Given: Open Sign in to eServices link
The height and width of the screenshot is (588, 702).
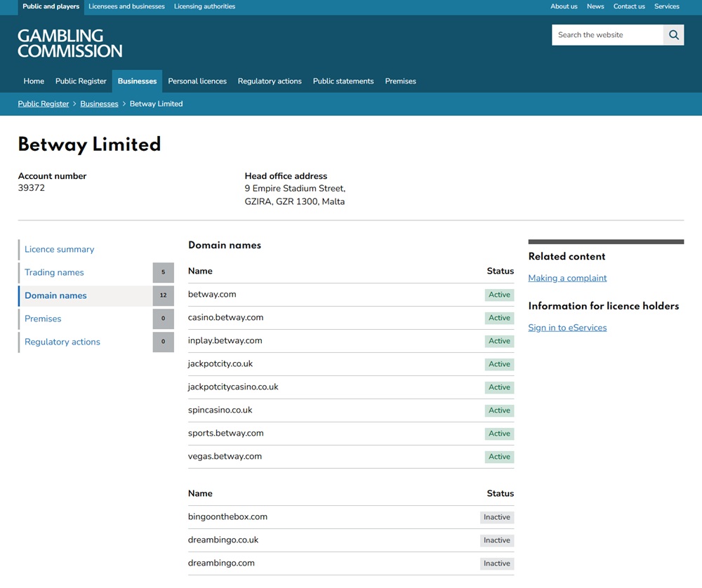Looking at the screenshot, I should [x=567, y=328].
